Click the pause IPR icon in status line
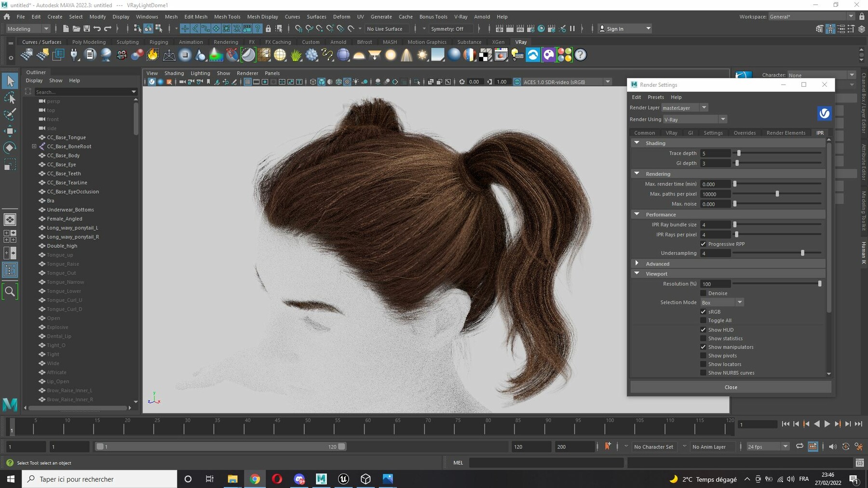Image resolution: width=868 pixels, height=488 pixels. (572, 29)
